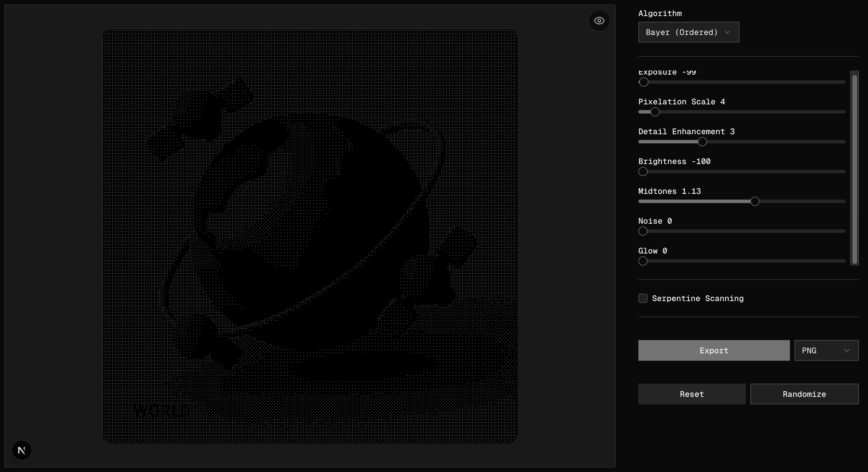Click the Brightness -100 label
This screenshot has width=868, height=472.
674,162
